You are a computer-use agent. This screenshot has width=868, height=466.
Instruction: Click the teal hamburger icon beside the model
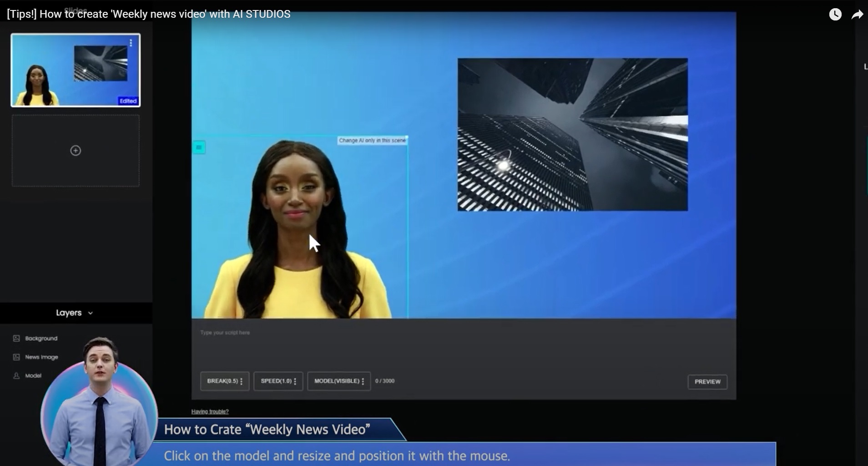(x=199, y=147)
